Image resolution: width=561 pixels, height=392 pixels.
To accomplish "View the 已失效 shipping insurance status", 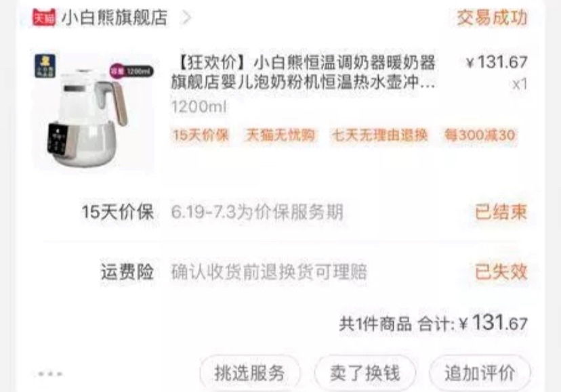I will click(501, 271).
